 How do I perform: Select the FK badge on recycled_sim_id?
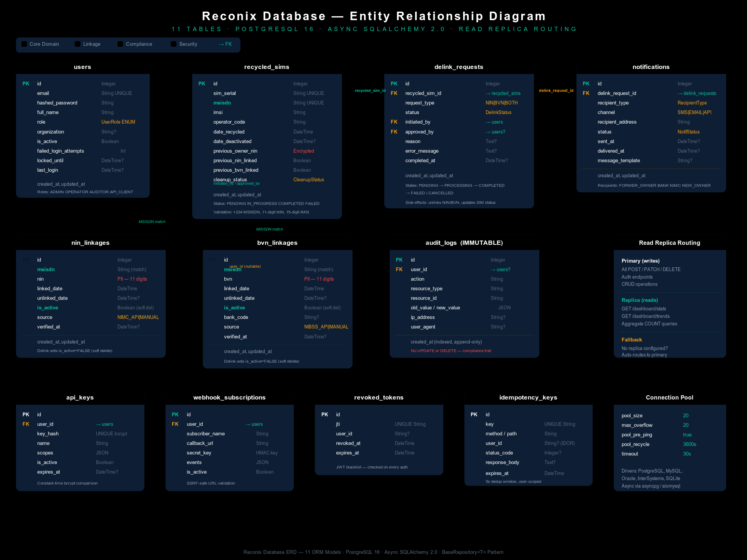coord(394,93)
